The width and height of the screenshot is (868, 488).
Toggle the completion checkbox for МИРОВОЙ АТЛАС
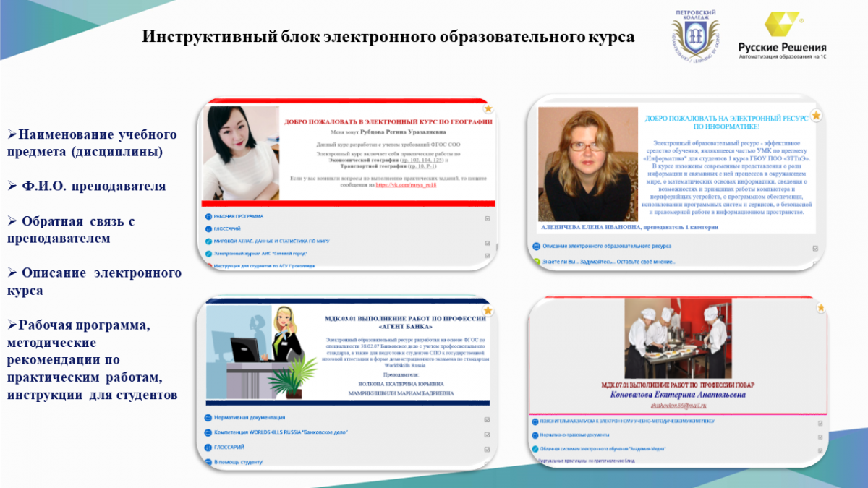point(488,242)
